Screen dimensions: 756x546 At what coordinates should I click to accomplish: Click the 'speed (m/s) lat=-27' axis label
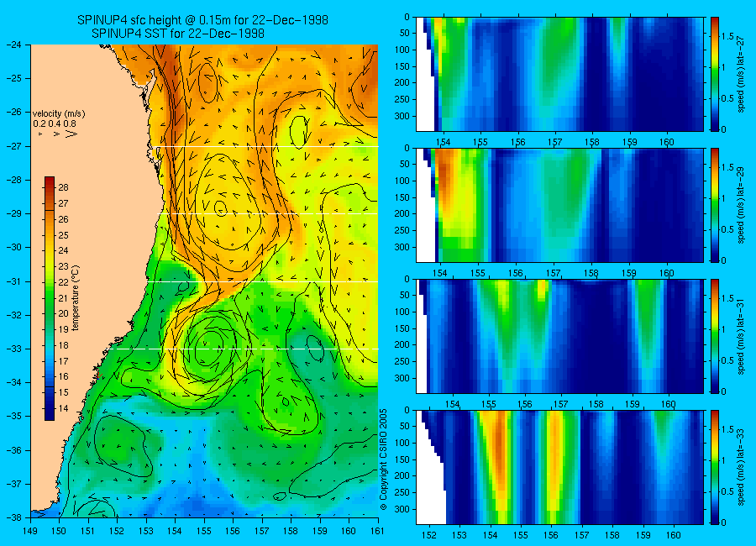pyautogui.click(x=741, y=74)
